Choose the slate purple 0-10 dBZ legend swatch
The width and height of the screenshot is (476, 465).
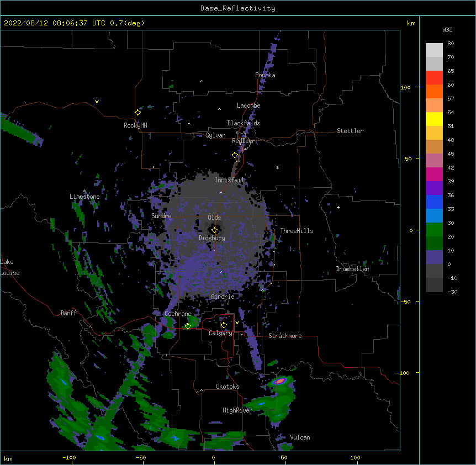click(434, 257)
